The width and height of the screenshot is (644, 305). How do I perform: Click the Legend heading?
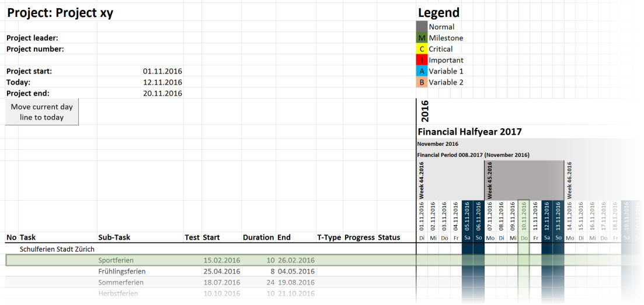pos(438,13)
